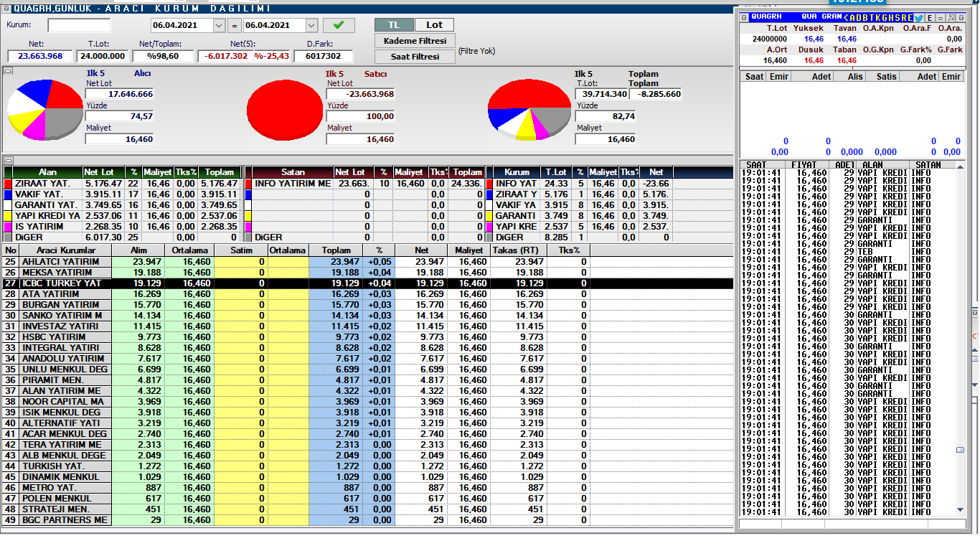
Task: Collapse the pie charts section
Action: [x=8, y=71]
